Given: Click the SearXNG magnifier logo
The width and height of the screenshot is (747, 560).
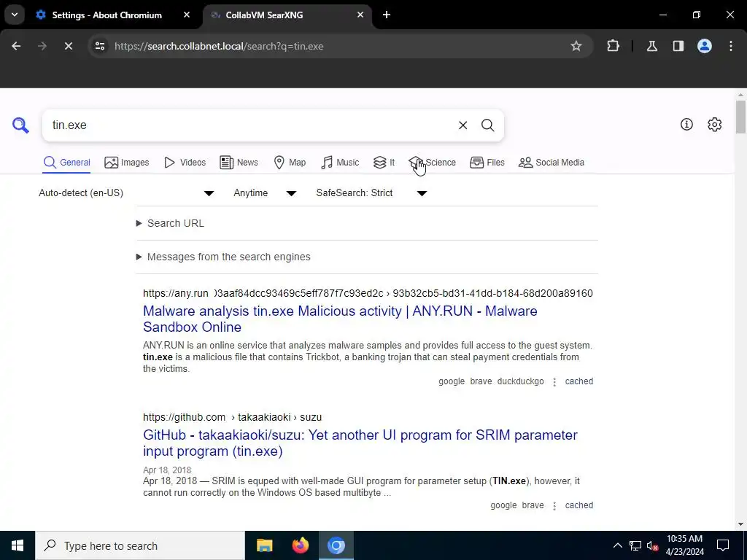Looking at the screenshot, I should (20, 125).
